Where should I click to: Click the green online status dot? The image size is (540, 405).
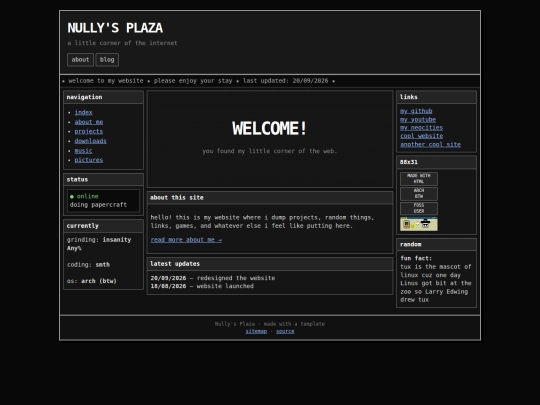click(x=72, y=197)
